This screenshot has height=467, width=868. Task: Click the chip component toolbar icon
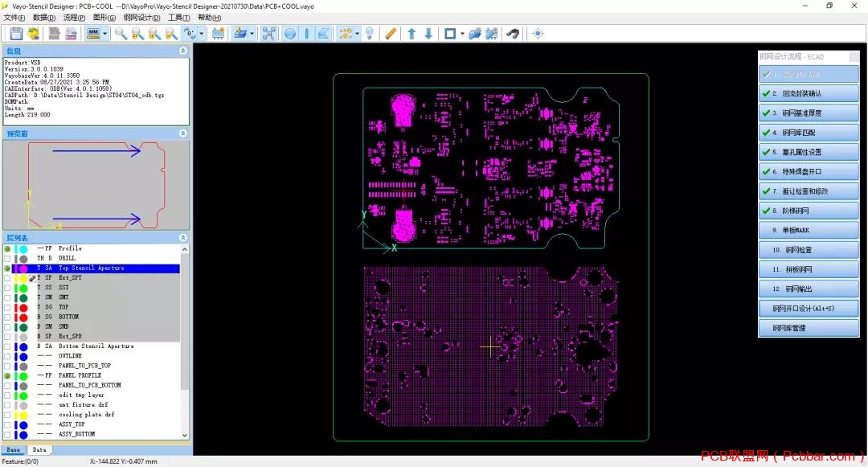[x=218, y=34]
